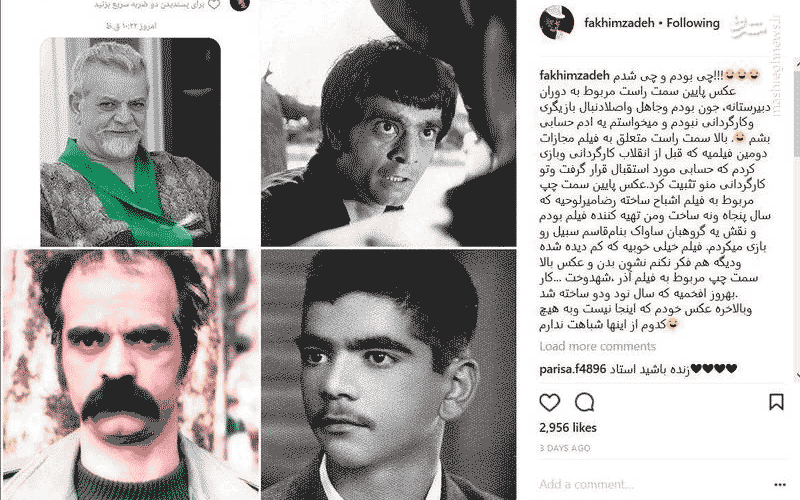This screenshot has width=800, height=500.
Task: Open the comment speech bubble icon
Action: (584, 403)
